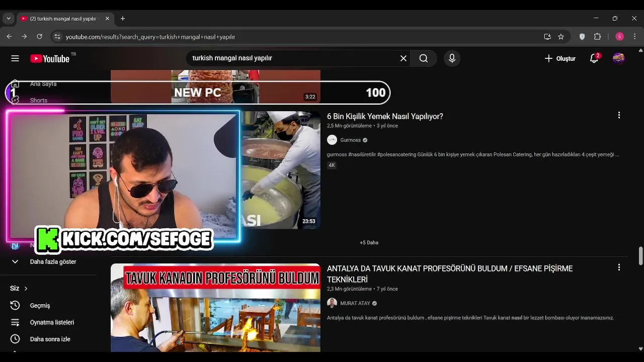Open the tab search dropdown arrow
The height and width of the screenshot is (362, 644).
8,19
